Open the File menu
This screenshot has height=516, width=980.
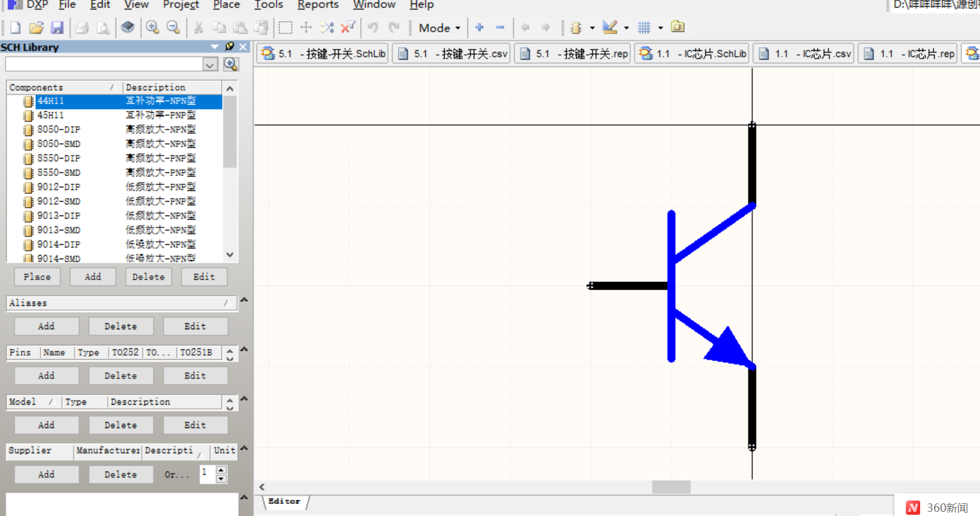67,5
